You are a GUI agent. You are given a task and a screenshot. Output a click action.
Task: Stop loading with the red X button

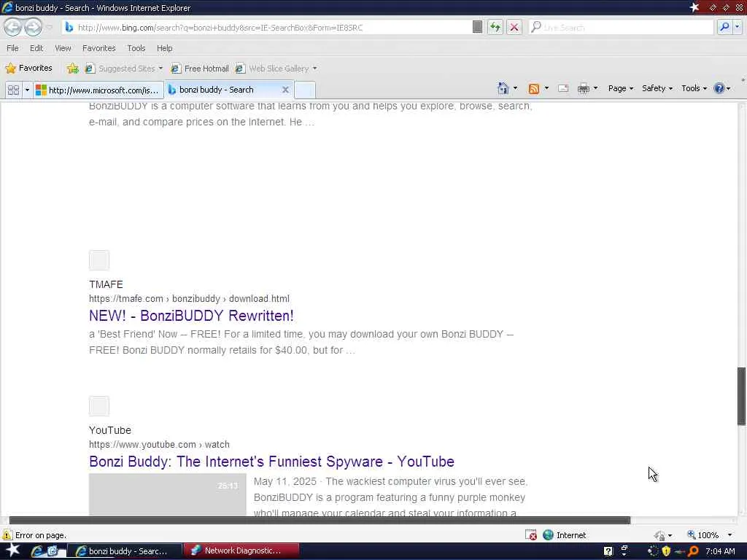click(514, 27)
